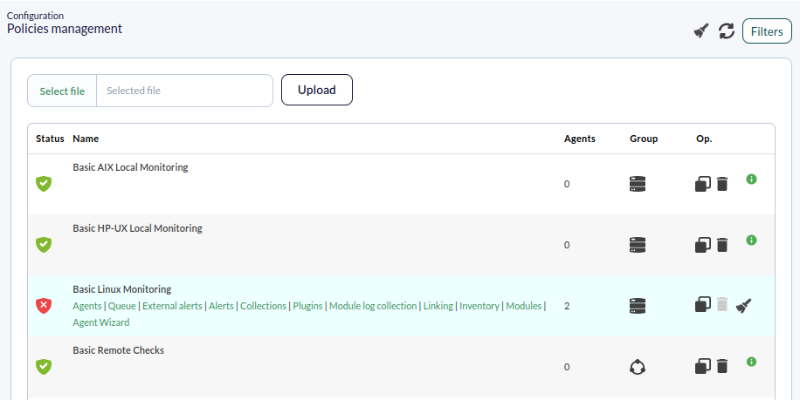Click the Name column header
The height and width of the screenshot is (400, 800).
(x=86, y=139)
